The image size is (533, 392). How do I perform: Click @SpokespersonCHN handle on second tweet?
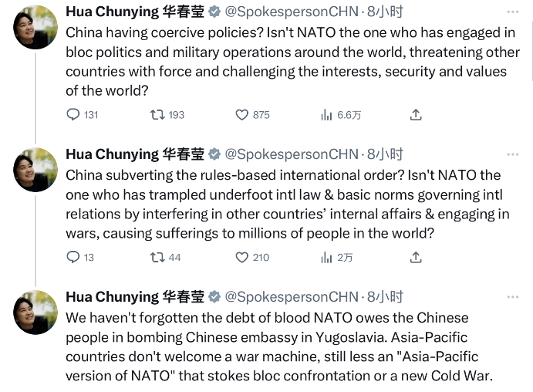pyautogui.click(x=292, y=154)
